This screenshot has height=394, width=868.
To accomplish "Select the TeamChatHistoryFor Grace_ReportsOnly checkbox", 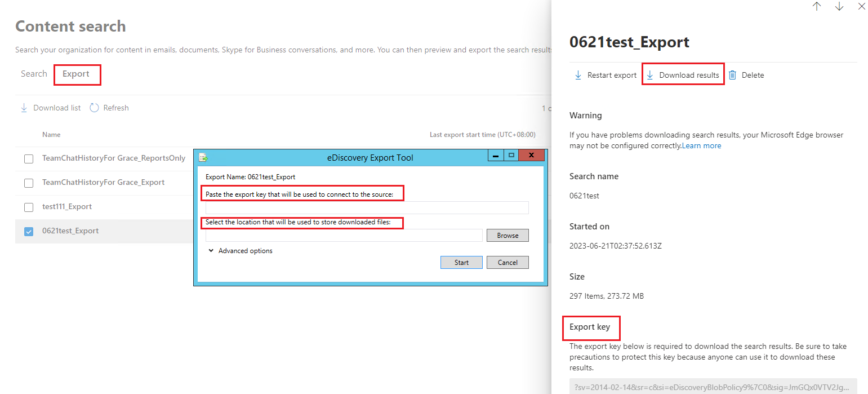I will click(28, 158).
